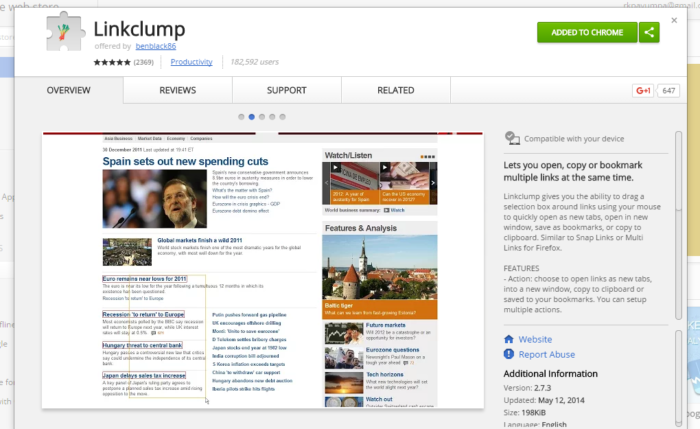Click the Updated: May 12, 2014 text

pos(544,400)
